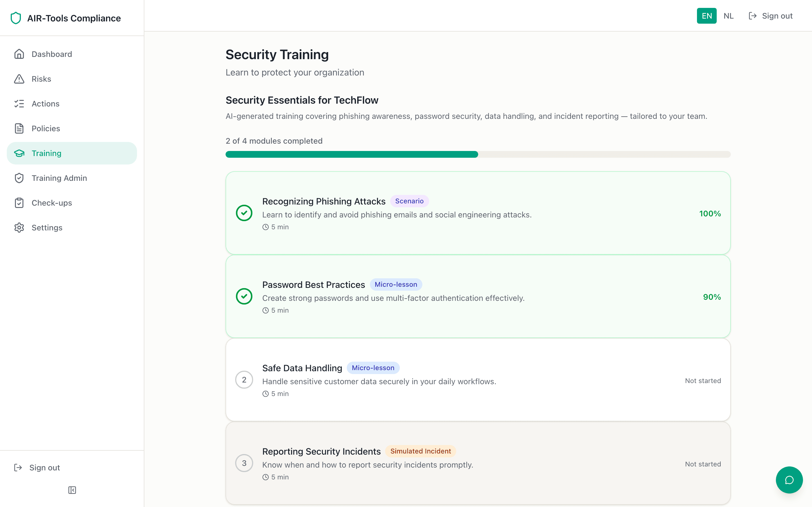This screenshot has width=812, height=507.
Task: Open Settings via the gear icon
Action: pyautogui.click(x=19, y=228)
